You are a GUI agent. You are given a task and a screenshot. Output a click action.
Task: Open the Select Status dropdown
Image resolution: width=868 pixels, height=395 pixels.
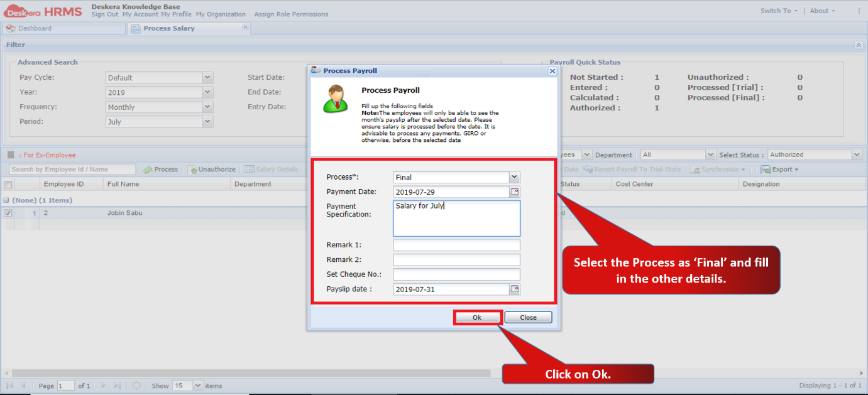(x=857, y=154)
